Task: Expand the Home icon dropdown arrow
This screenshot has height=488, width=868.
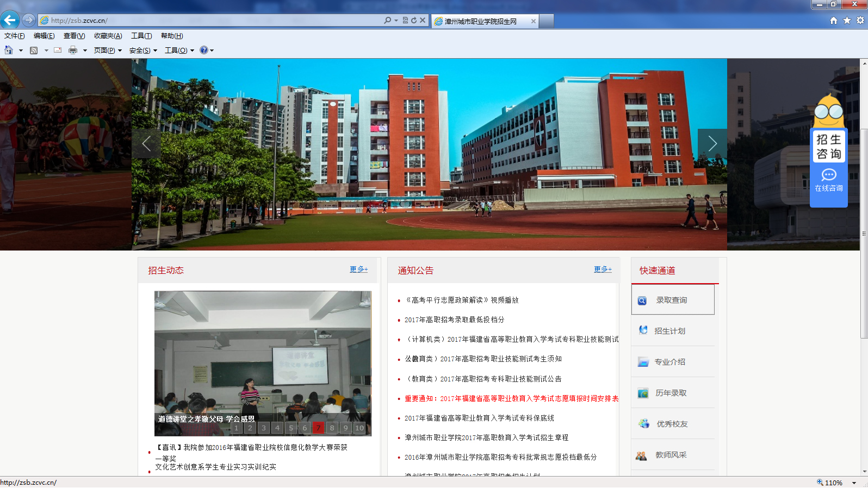Action: point(21,51)
